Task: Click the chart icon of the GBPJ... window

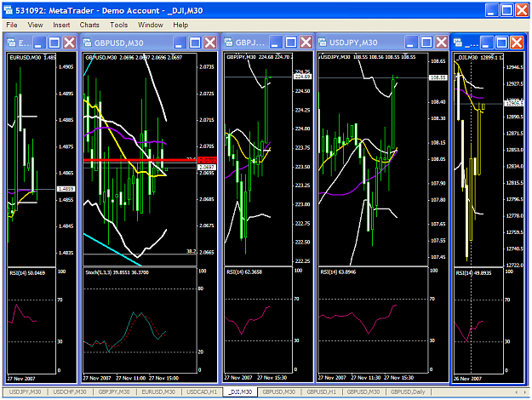Action: point(228,42)
